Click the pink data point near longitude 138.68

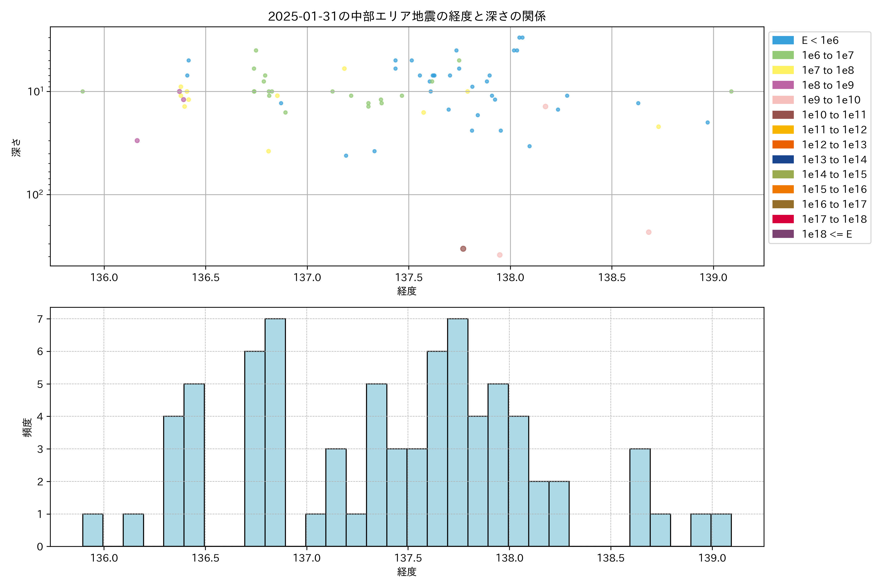648,232
